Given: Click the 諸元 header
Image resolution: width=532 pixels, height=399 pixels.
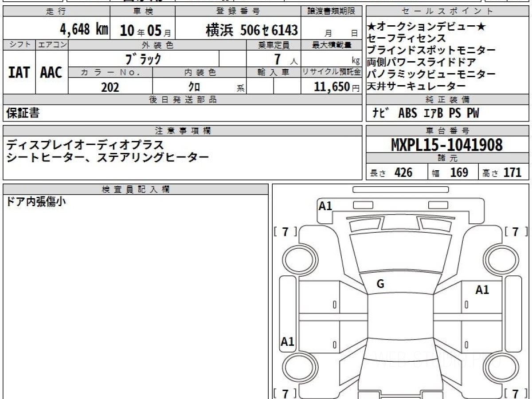Looking at the screenshot, I should click(448, 158).
